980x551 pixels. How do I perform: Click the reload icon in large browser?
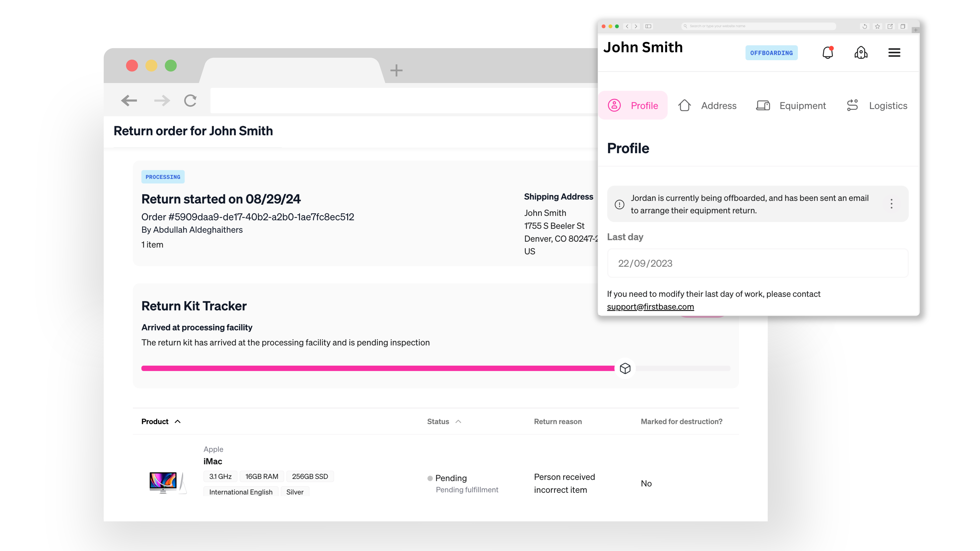click(x=190, y=101)
